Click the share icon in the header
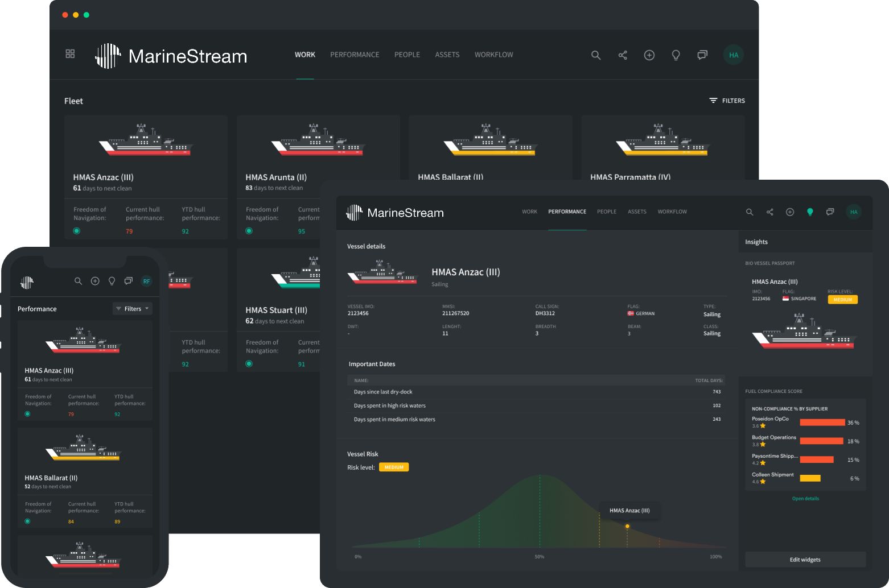Viewport: 889px width, 588px height. coord(622,55)
